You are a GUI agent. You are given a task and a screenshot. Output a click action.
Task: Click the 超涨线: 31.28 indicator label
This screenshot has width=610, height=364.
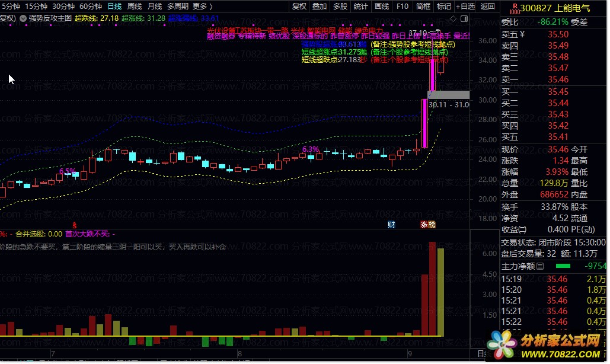143,18
